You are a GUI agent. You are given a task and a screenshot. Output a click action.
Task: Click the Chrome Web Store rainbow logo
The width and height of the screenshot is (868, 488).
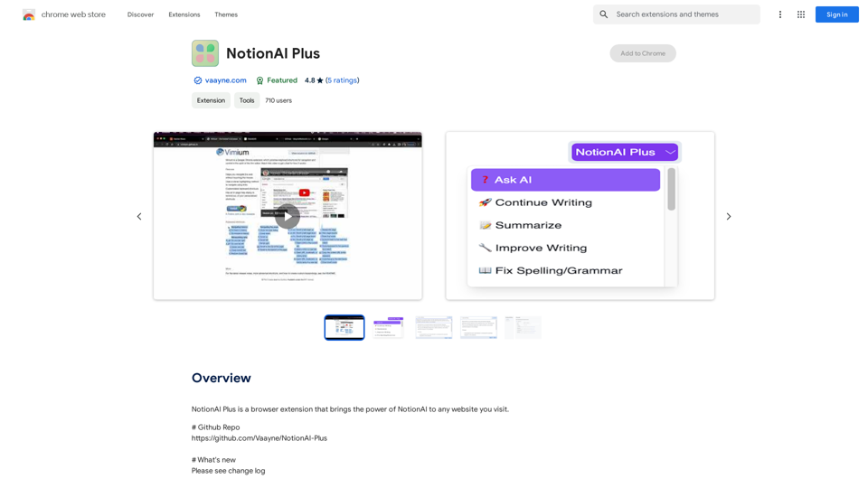coord(29,15)
